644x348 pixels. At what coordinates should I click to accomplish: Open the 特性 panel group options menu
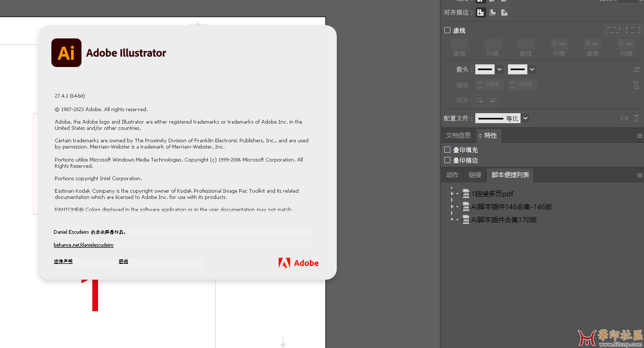(640, 136)
